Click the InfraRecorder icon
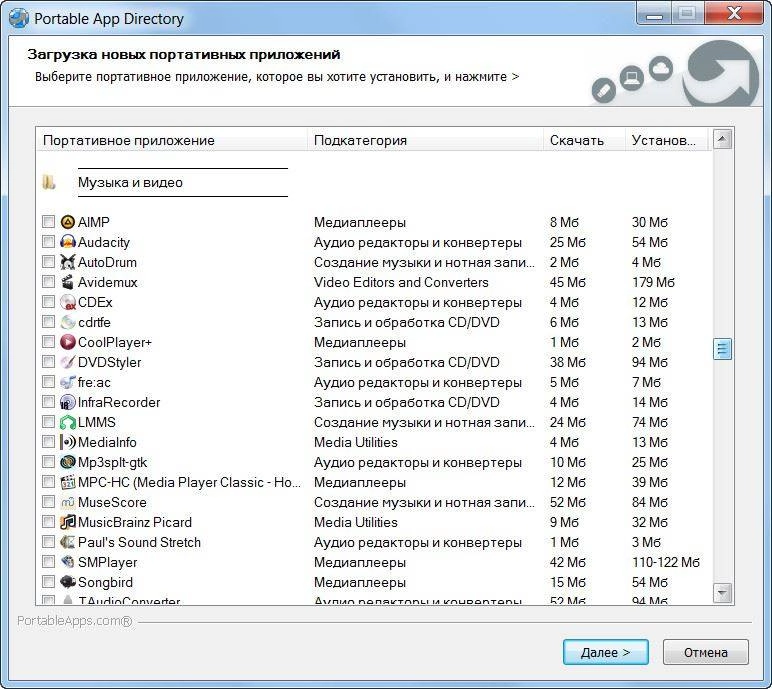Viewport: 772px width, 689px height. click(x=67, y=402)
